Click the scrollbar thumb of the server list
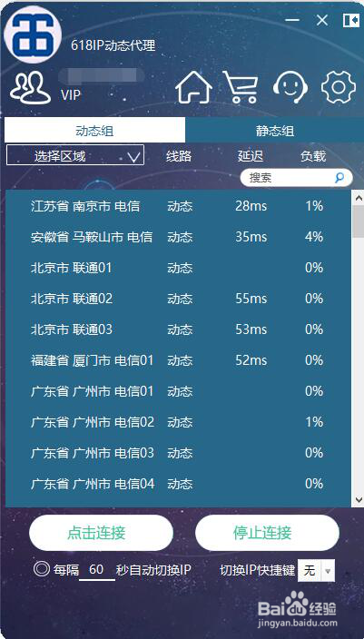Viewport: 364px width, 639px height. point(359,221)
